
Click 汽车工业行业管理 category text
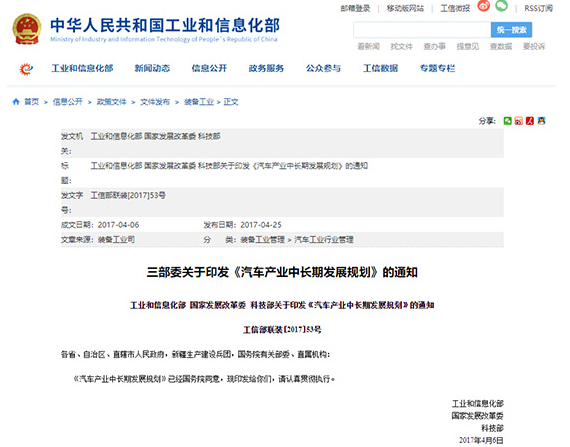point(324,239)
